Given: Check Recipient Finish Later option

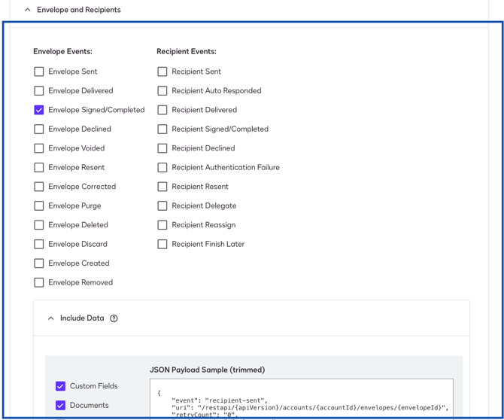Looking at the screenshot, I should tap(162, 245).
